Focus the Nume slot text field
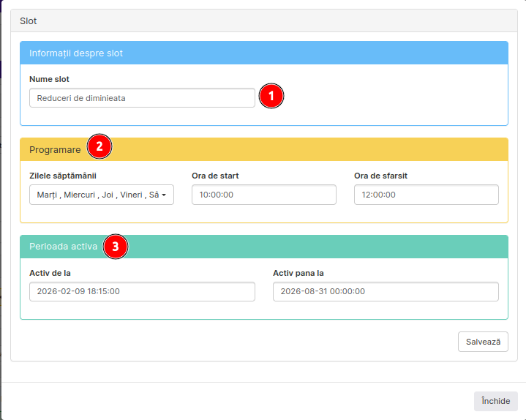This screenshot has width=526, height=420. click(142, 98)
